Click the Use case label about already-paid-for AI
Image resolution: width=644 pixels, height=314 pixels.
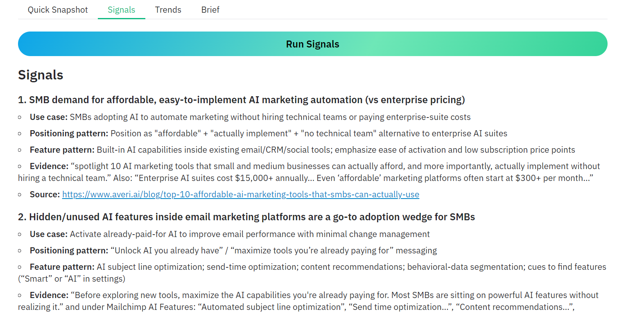pyautogui.click(x=48, y=234)
